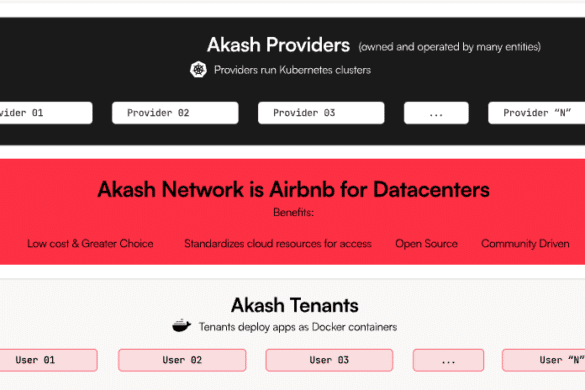Image resolution: width=585 pixels, height=390 pixels.
Task: Click Standardizes cloud resources for access
Action: (278, 244)
